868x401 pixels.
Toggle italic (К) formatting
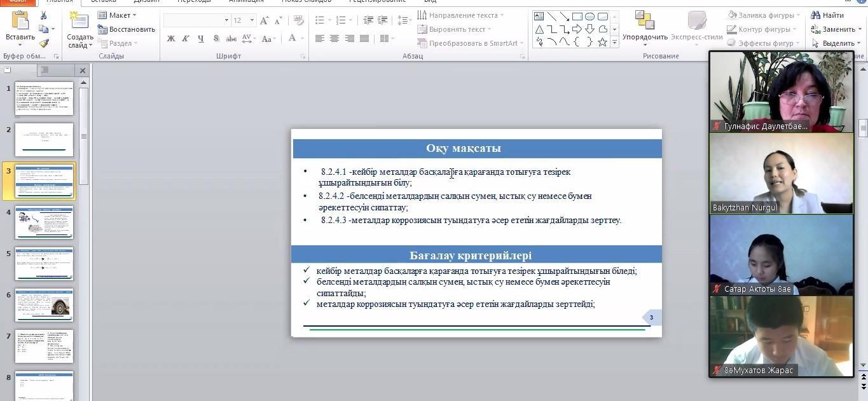(x=185, y=39)
